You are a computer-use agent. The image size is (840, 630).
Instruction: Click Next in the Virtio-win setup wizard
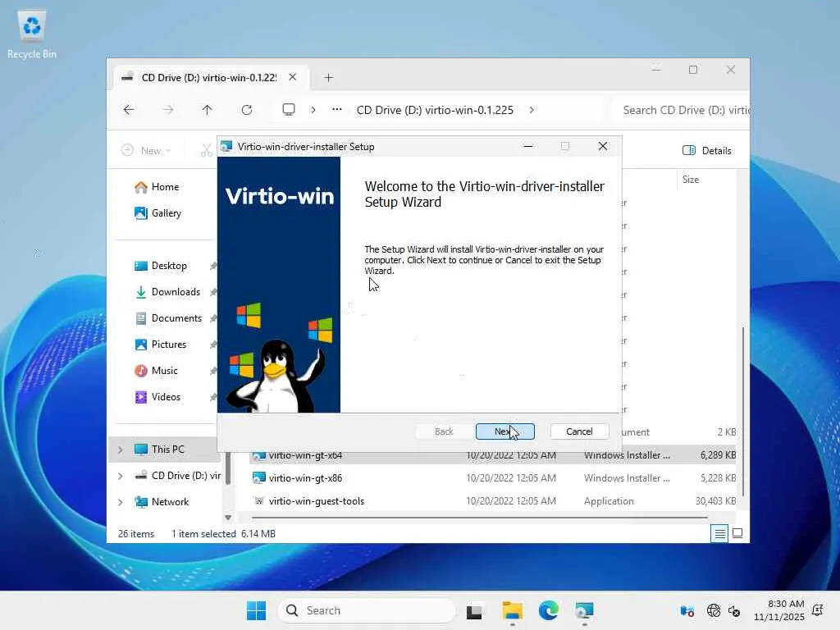point(504,431)
